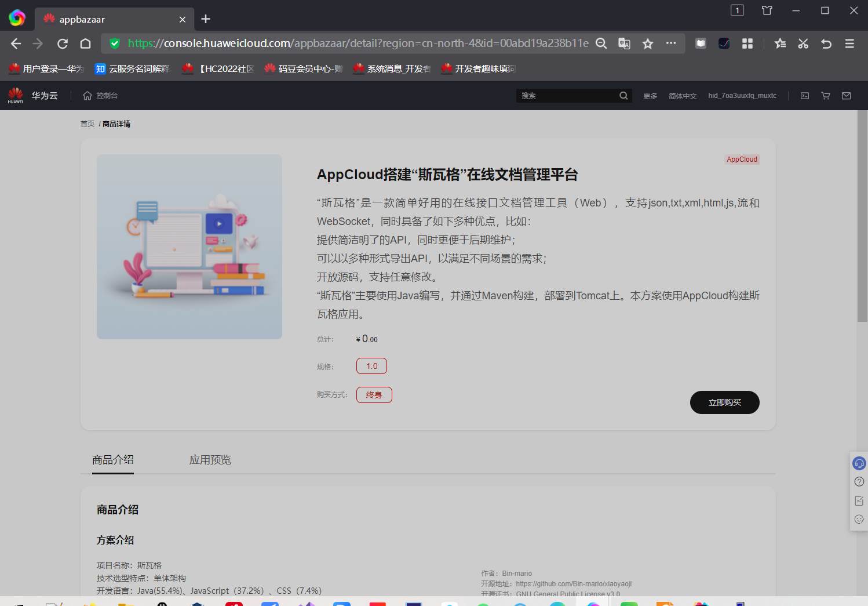Viewport: 868px width, 606px height.
Task: Click the 立即购买 button
Action: coord(725,402)
